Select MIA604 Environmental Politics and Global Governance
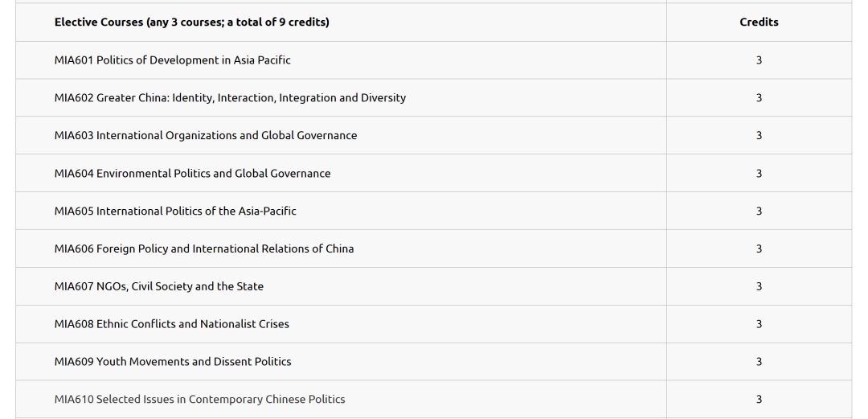Viewport: 868px width, 419px height. pos(192,174)
